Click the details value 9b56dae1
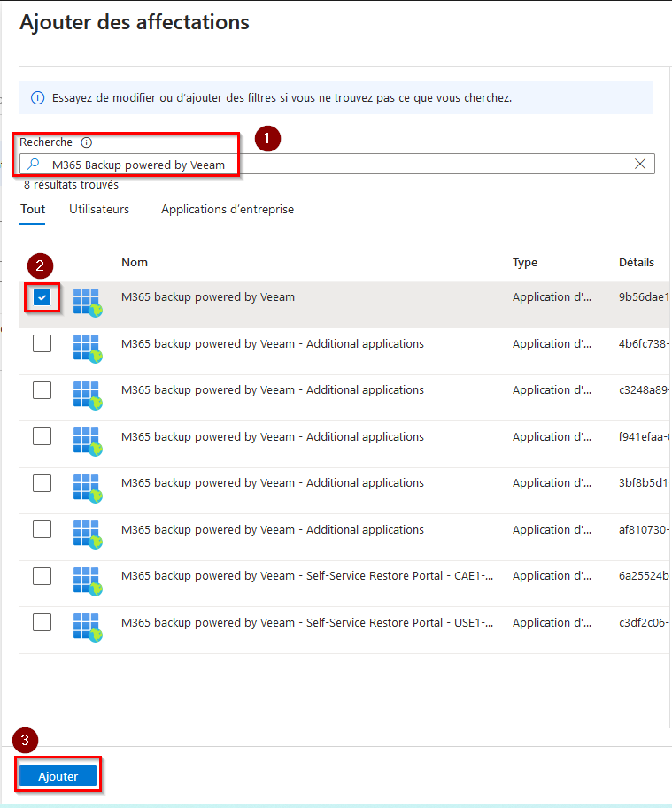This screenshot has height=808, width=672. pyautogui.click(x=644, y=296)
